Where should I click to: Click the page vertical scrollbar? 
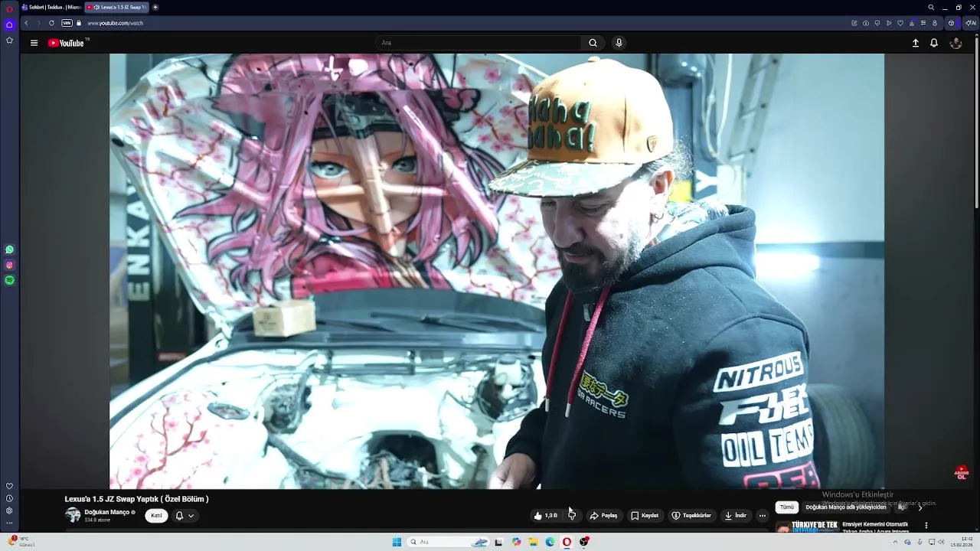(x=976, y=122)
